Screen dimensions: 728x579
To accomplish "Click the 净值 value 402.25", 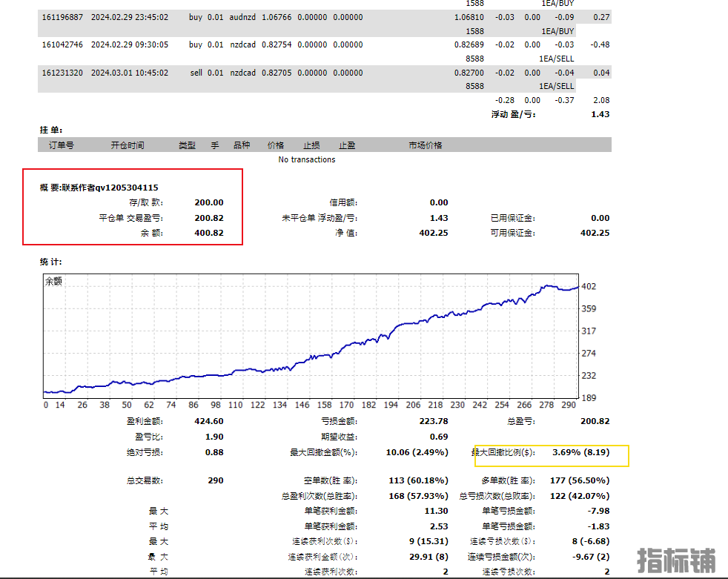I will click(x=434, y=233).
